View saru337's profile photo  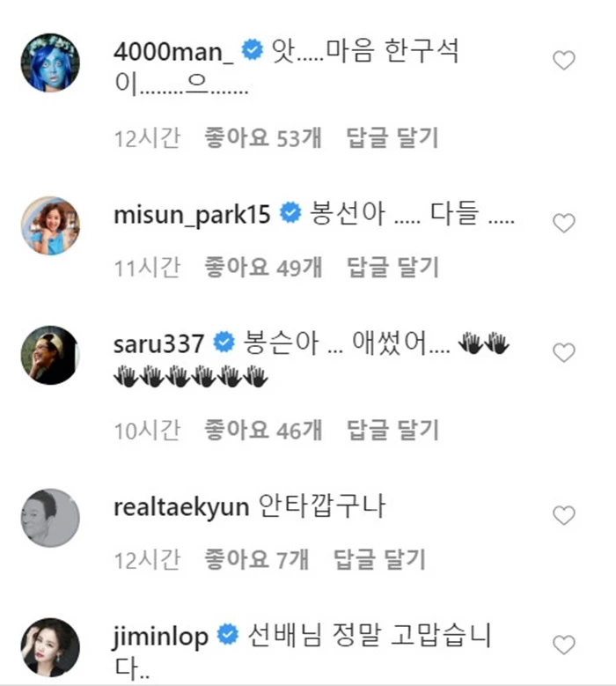pos(50,355)
